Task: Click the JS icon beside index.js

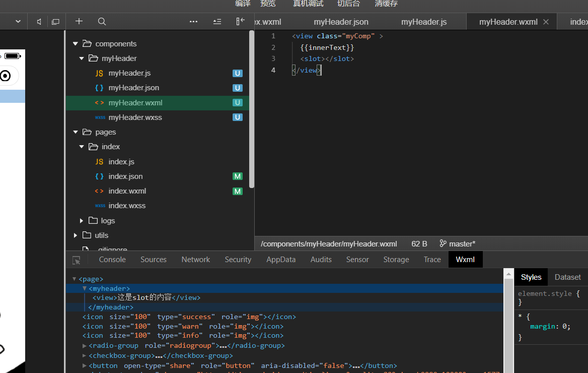Action: pyautogui.click(x=99, y=162)
